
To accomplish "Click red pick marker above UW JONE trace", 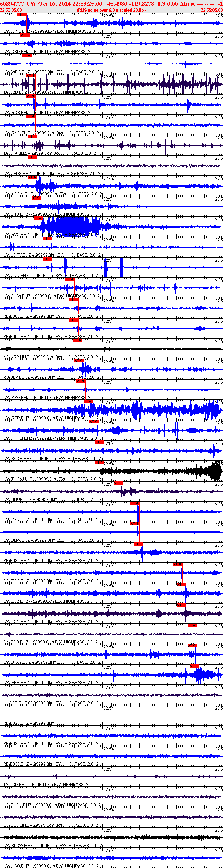I will (21, 15).
